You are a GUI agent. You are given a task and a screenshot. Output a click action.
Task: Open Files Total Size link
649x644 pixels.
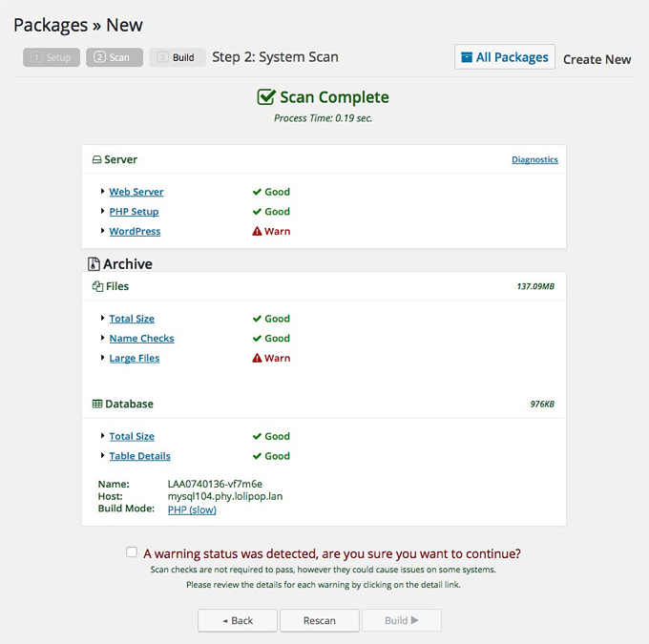point(132,319)
